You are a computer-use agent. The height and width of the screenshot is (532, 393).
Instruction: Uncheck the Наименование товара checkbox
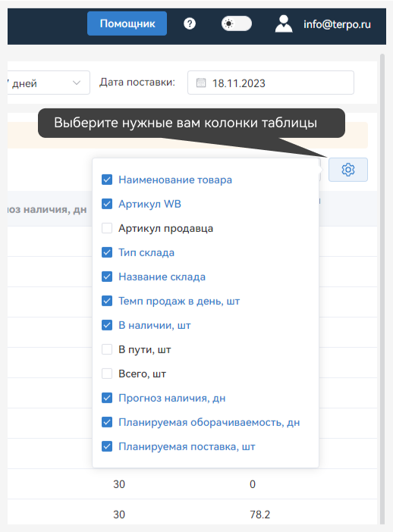[107, 180]
